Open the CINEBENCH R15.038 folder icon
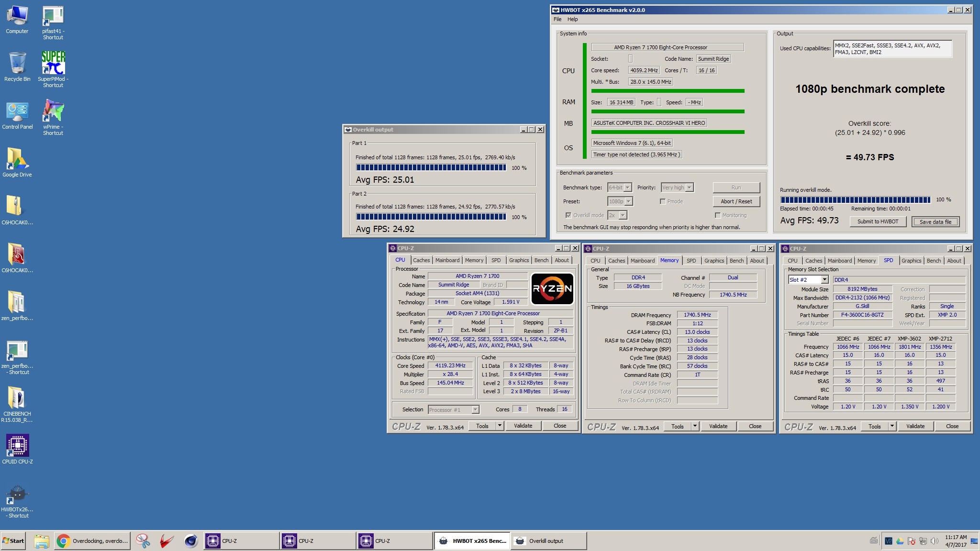 coord(17,405)
